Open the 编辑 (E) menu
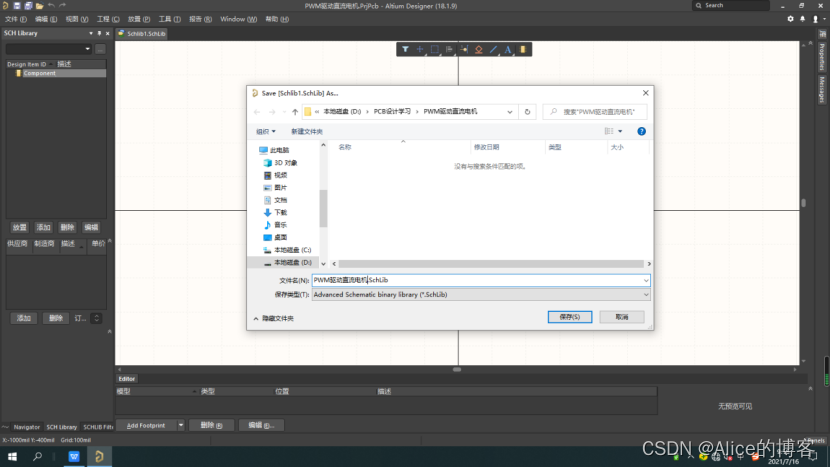 [46, 19]
